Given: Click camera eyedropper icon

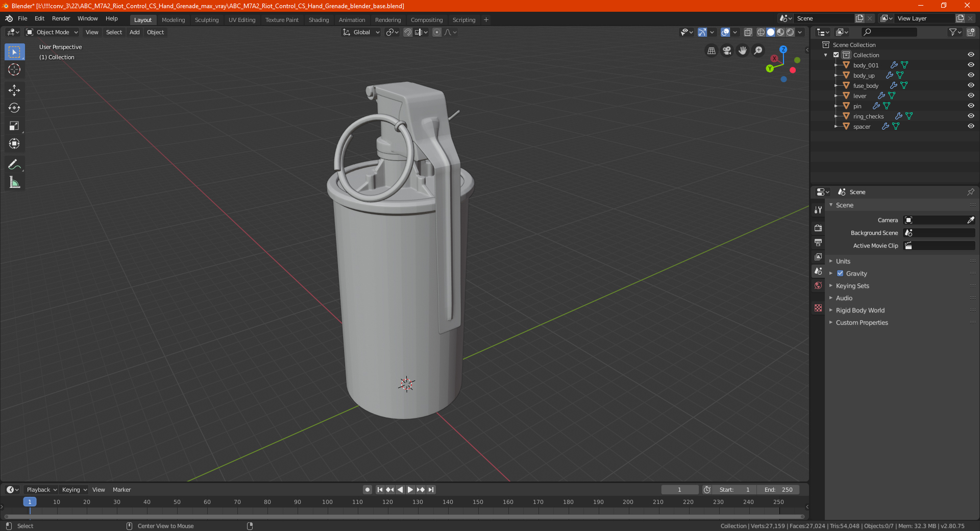Looking at the screenshot, I should 971,220.
